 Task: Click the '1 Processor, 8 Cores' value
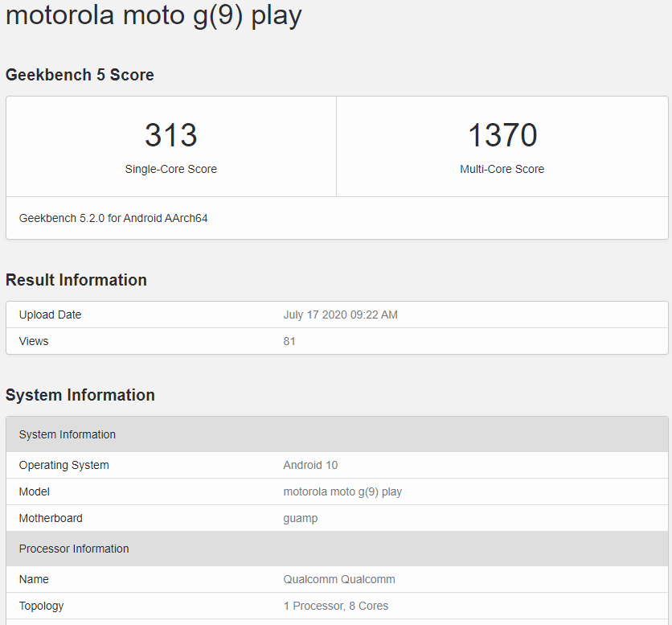[335, 606]
